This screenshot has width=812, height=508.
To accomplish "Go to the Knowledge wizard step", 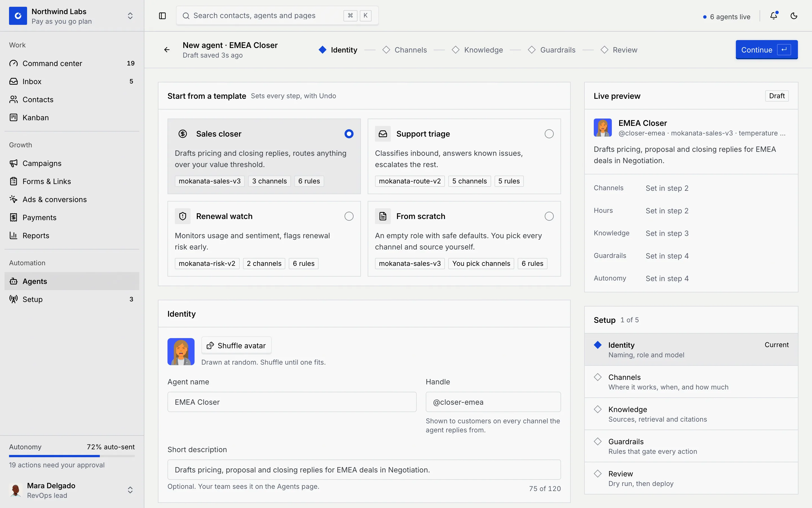I will (477, 50).
